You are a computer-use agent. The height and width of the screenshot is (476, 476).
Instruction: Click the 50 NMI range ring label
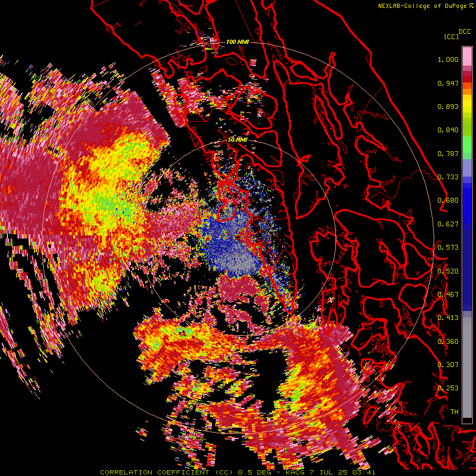[237, 140]
